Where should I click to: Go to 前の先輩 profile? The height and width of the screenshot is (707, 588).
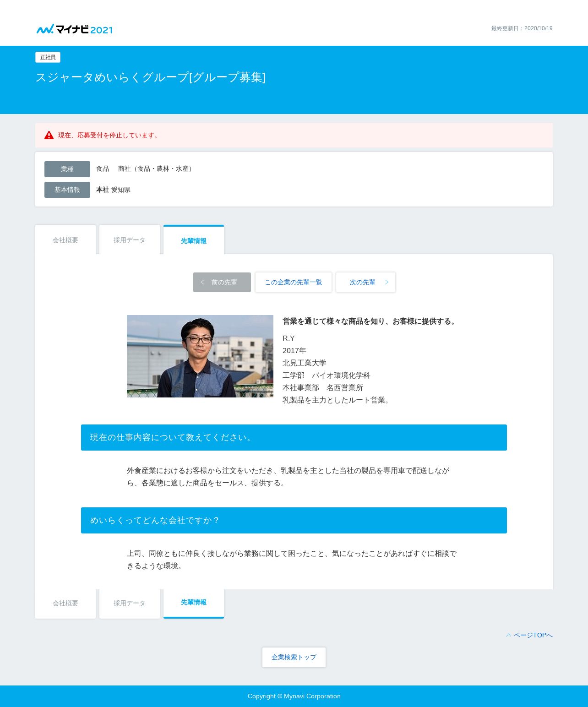tap(222, 282)
